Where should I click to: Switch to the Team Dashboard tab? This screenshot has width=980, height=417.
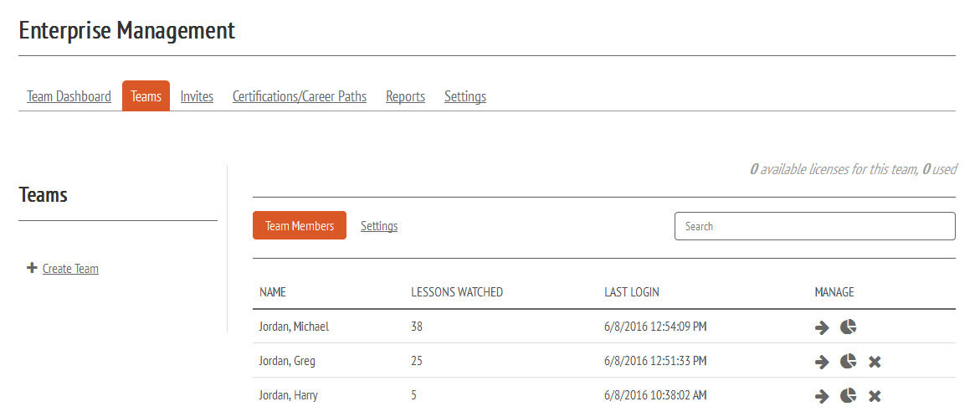click(69, 96)
